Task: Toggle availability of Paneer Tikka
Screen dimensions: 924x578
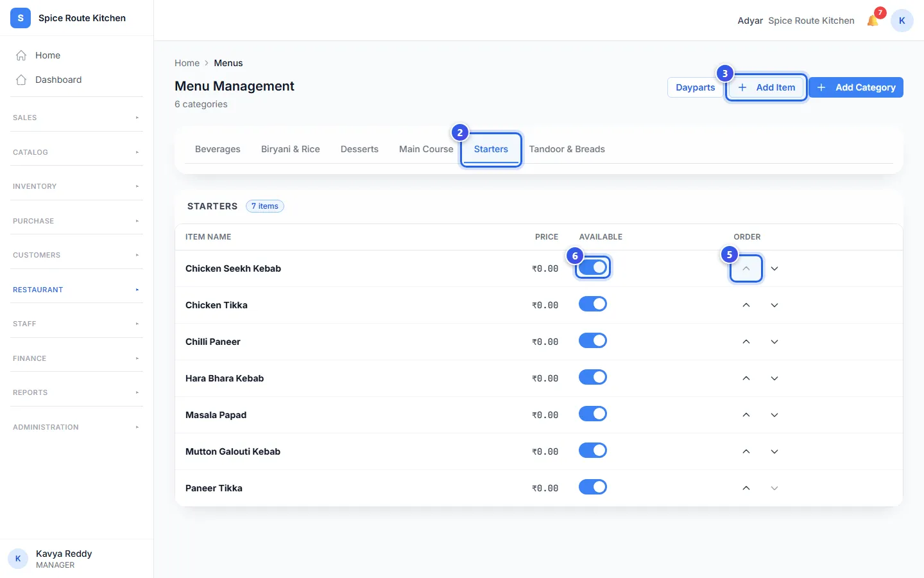Action: click(x=593, y=487)
